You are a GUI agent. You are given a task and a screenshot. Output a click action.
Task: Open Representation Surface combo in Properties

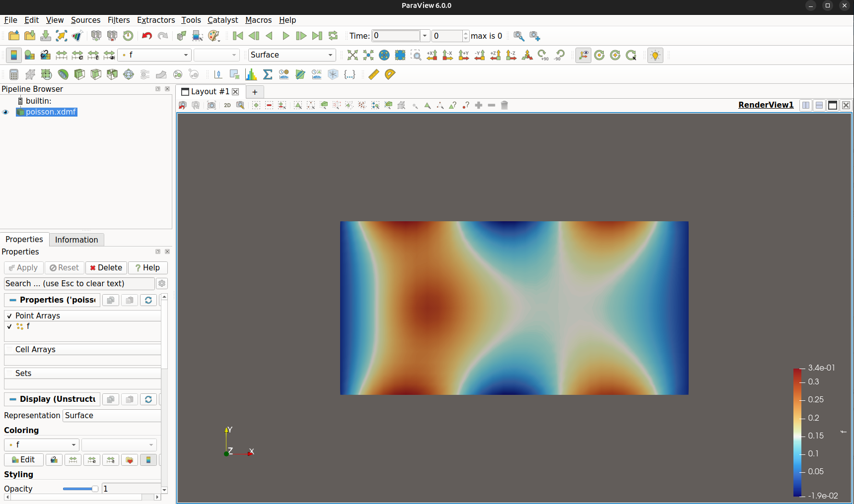tap(112, 416)
